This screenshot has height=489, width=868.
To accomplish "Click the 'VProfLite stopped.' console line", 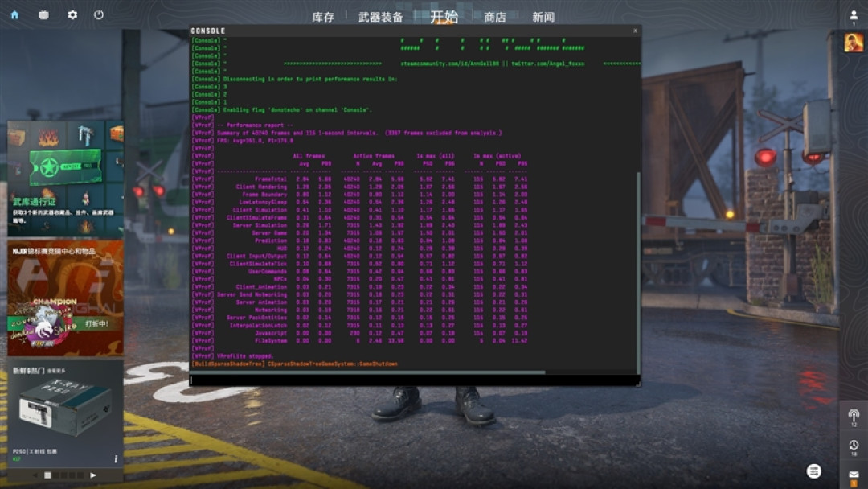I will point(245,356).
